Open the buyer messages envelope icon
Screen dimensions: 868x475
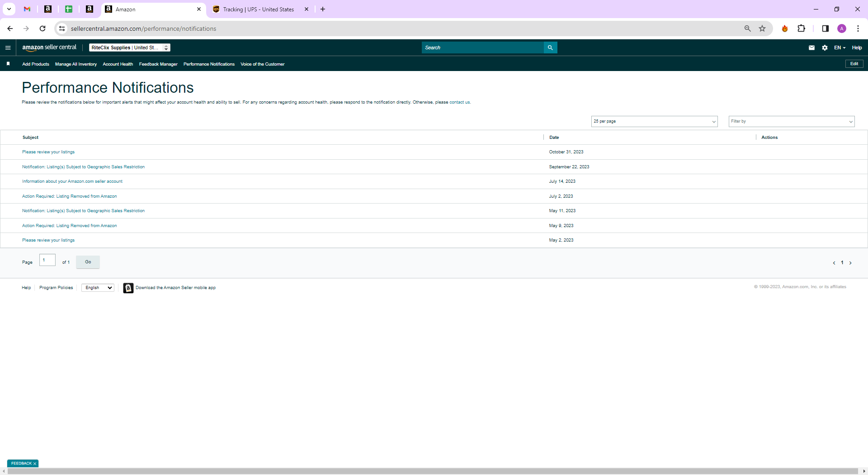(811, 47)
